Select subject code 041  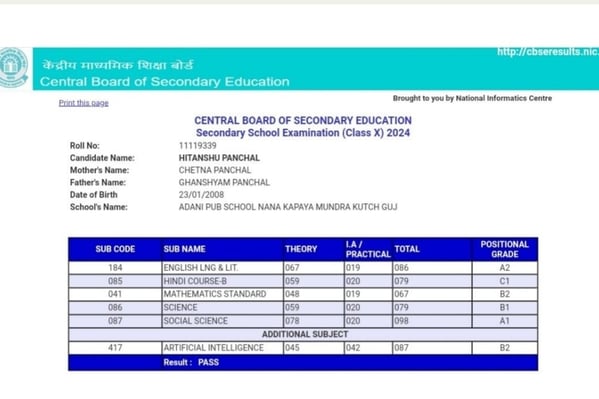(x=115, y=294)
